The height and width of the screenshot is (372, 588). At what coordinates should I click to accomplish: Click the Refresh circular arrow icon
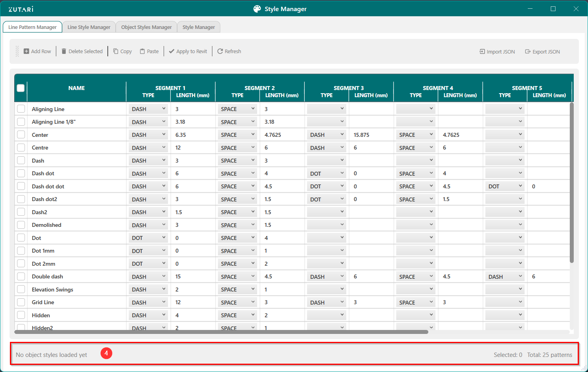click(220, 52)
